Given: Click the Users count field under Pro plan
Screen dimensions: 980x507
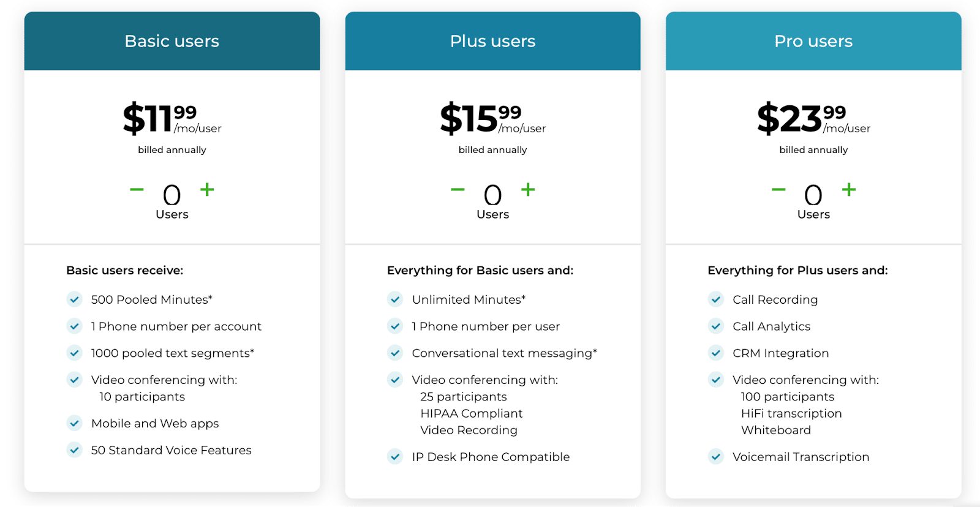Looking at the screenshot, I should pyautogui.click(x=813, y=196).
